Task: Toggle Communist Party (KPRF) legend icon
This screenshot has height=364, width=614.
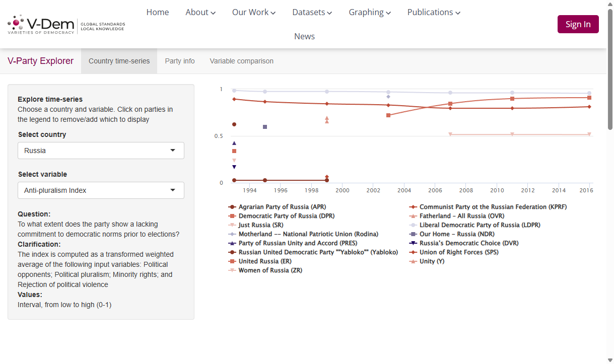Action: point(413,207)
